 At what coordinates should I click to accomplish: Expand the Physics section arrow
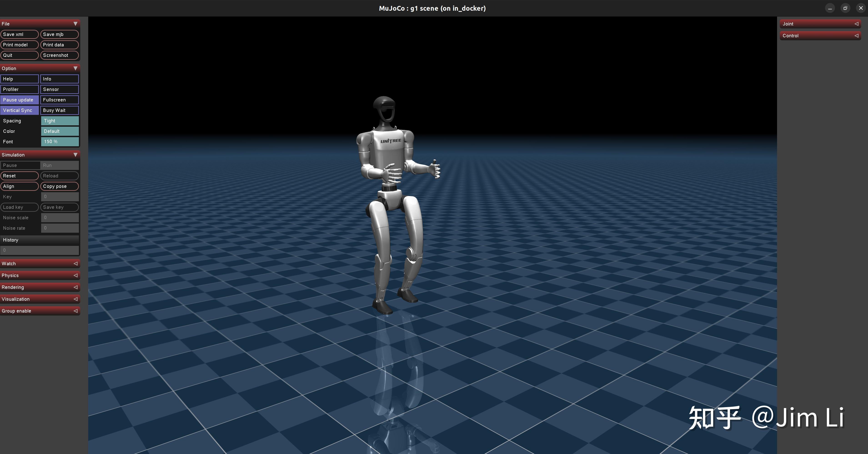(x=75, y=275)
